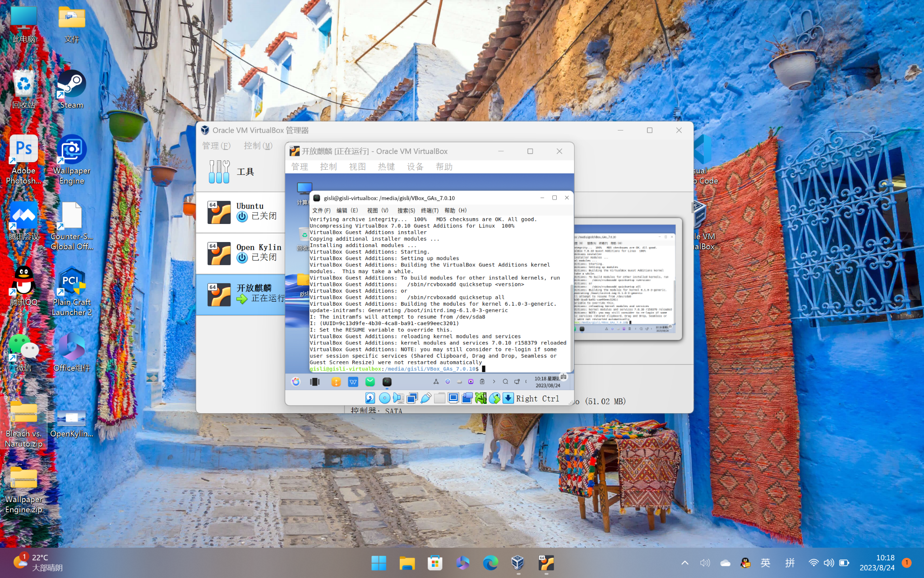The image size is (924, 578).
Task: Expand Windows hidden tray icons chevron
Action: [x=685, y=563]
